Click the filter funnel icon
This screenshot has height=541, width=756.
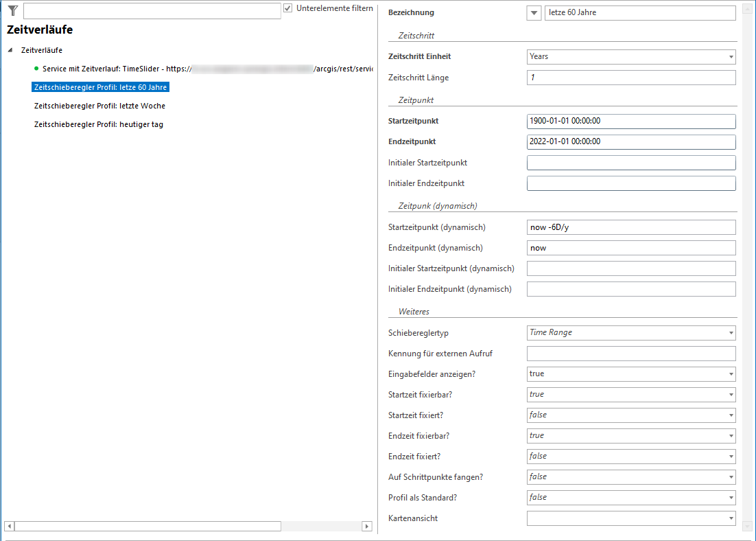(12, 10)
